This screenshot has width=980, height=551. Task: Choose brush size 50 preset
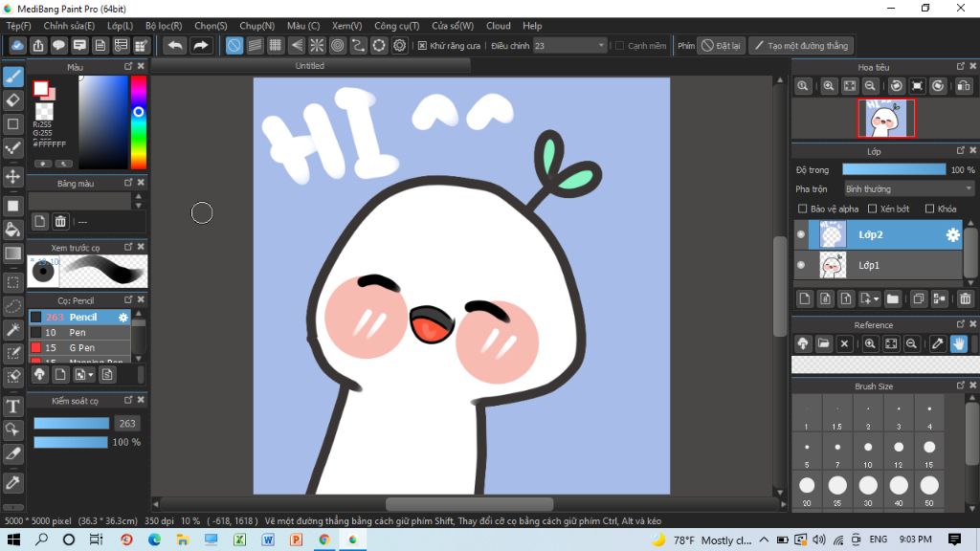pos(929,490)
